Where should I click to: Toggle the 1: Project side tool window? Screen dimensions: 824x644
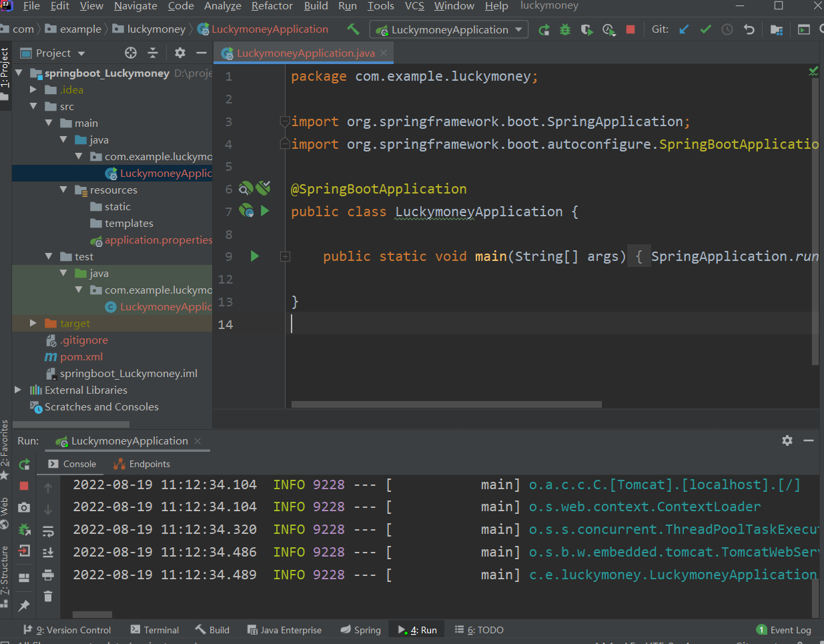5,73
